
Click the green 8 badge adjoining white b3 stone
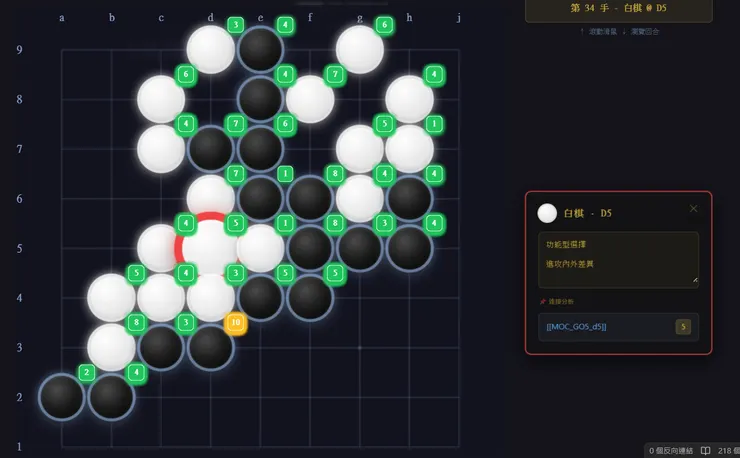[x=136, y=322]
